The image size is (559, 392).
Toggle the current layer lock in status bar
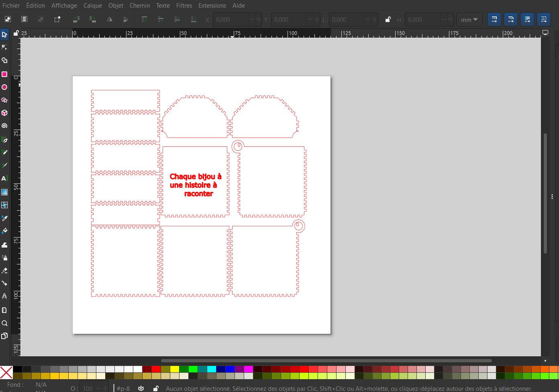(x=156, y=388)
